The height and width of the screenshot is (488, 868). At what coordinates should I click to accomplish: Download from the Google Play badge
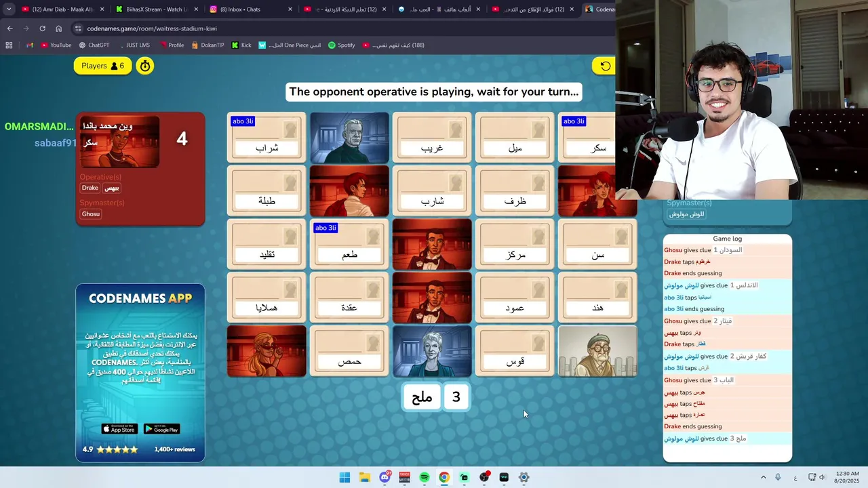[x=161, y=429]
